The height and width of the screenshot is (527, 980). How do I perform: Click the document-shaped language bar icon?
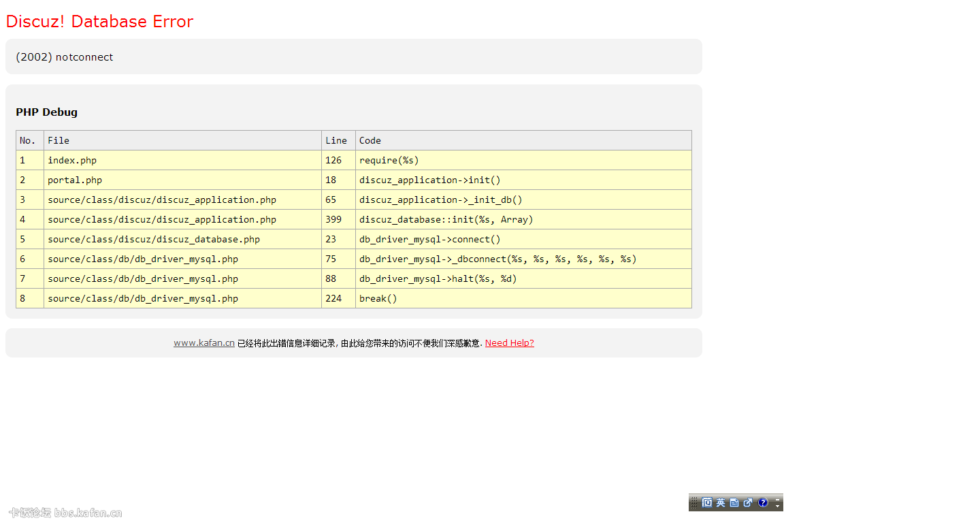pyautogui.click(x=734, y=502)
